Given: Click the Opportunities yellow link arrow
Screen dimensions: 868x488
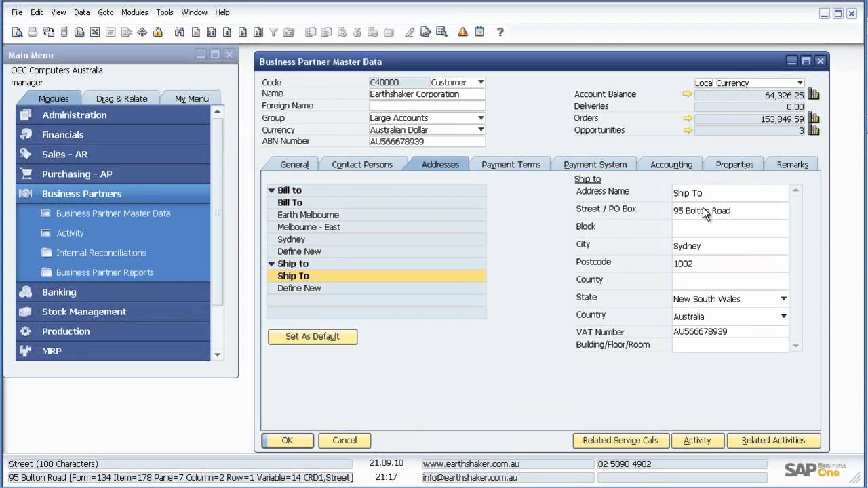Looking at the screenshot, I should [687, 130].
